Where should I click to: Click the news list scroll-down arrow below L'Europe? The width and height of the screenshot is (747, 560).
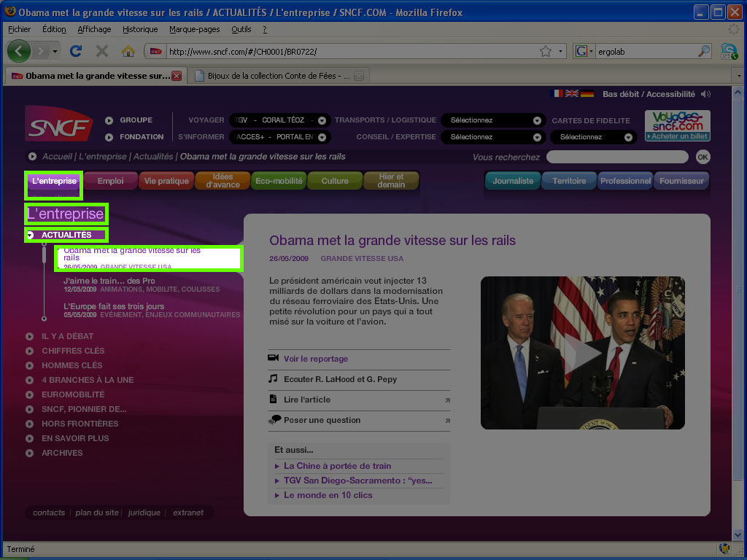(44, 319)
